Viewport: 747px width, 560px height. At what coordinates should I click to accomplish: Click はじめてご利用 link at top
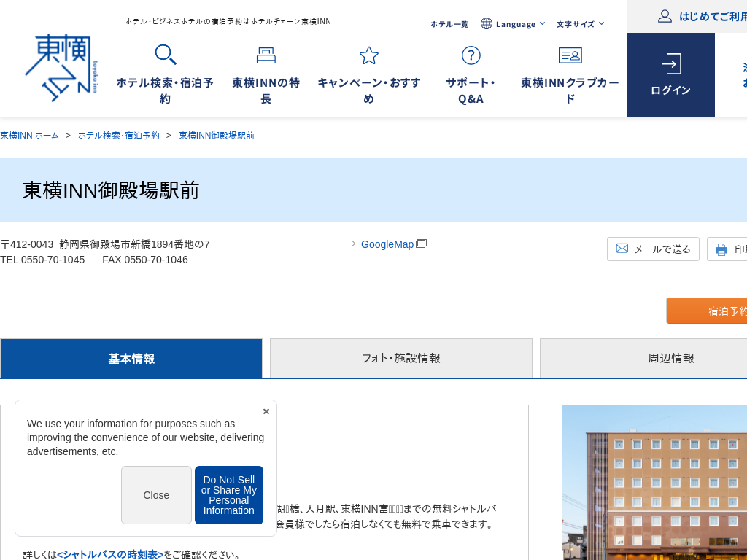(x=713, y=17)
